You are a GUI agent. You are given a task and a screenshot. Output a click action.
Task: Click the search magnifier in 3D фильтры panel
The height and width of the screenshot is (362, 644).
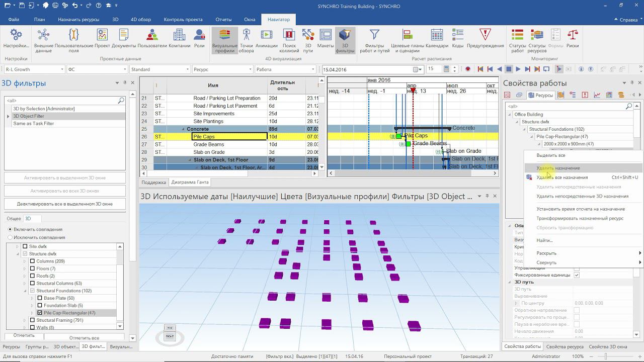pyautogui.click(x=121, y=101)
